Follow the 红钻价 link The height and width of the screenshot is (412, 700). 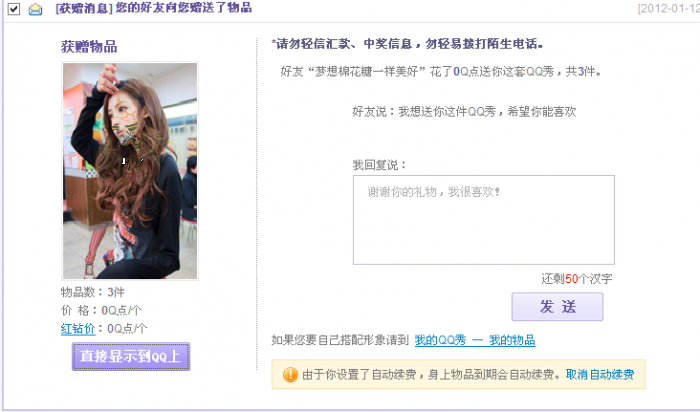pos(78,329)
